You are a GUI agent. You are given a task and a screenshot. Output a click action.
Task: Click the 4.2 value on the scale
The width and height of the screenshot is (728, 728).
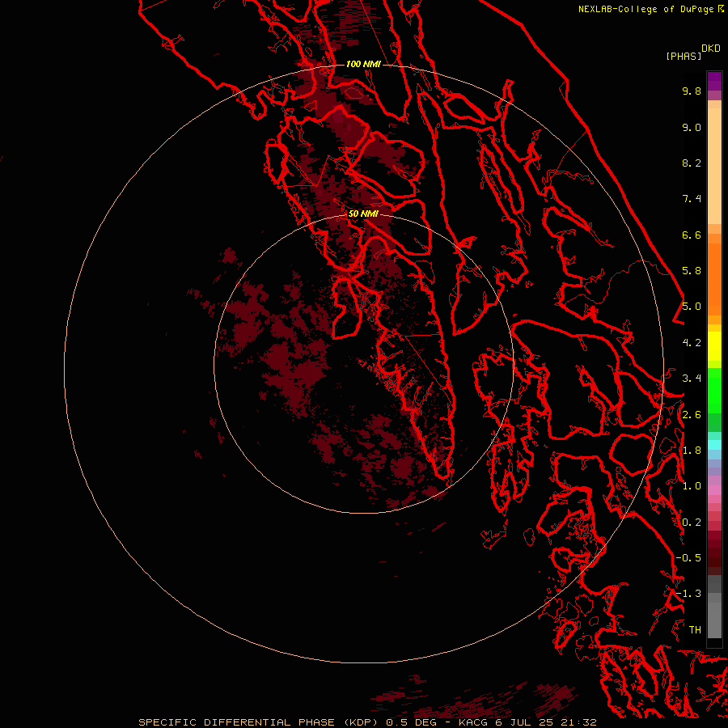tap(692, 343)
